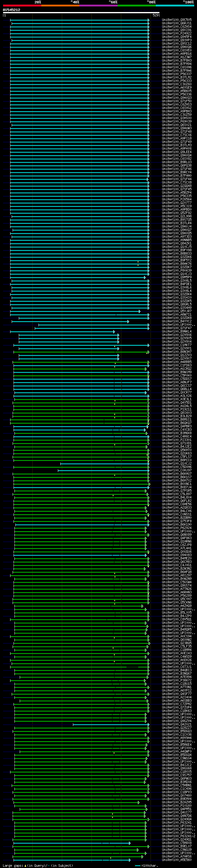Select hit label UniRef100_A6YGE9
This screenshot has height=868, width=197.
(177, 88)
